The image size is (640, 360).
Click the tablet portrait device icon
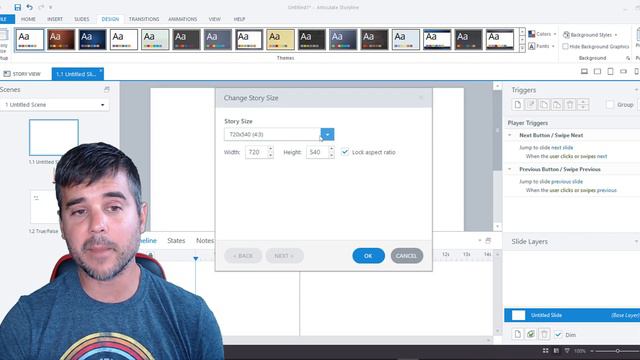click(611, 71)
